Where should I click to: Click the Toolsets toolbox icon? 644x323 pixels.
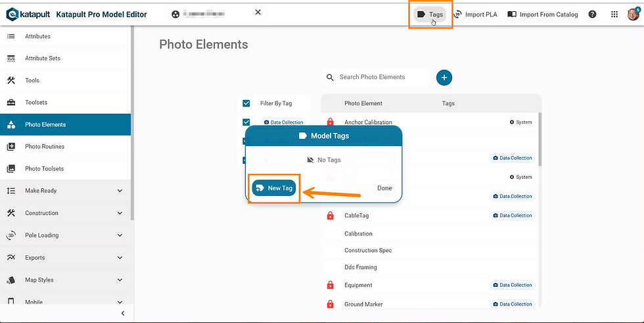pyautogui.click(x=11, y=103)
